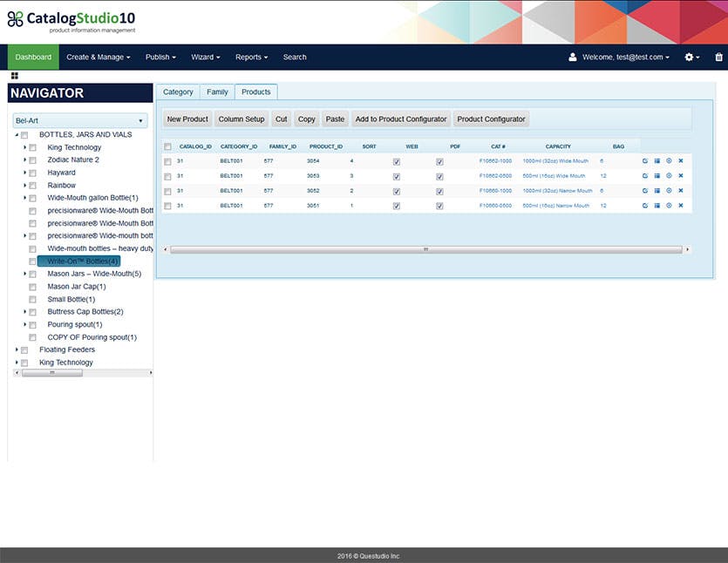Click the edit icon for product 3051

click(x=645, y=205)
